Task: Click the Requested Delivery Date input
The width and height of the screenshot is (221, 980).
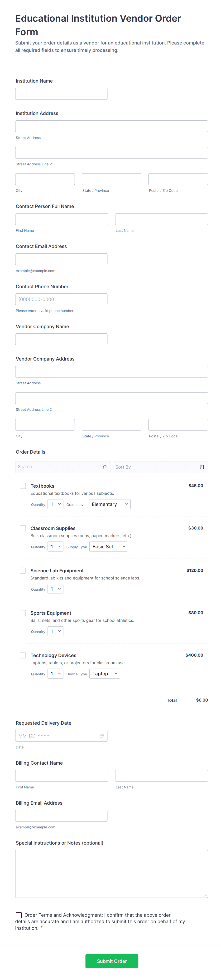Action: click(57, 736)
